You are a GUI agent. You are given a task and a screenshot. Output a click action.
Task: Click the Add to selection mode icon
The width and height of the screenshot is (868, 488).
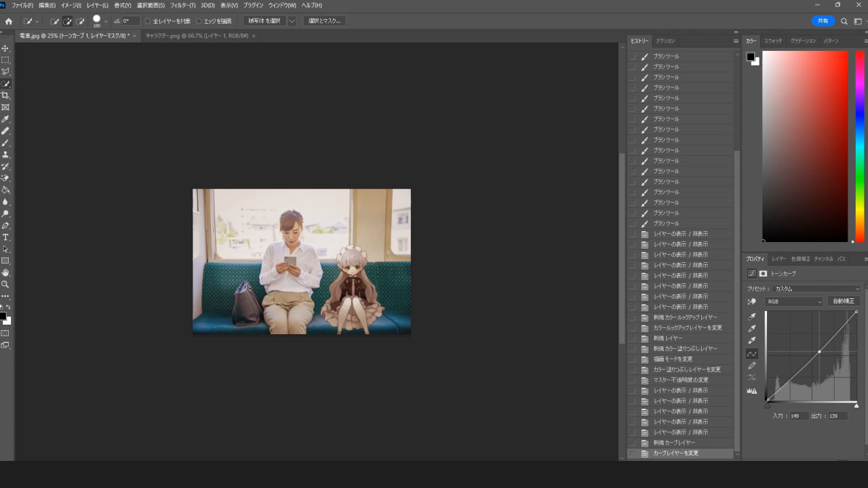[x=67, y=21]
